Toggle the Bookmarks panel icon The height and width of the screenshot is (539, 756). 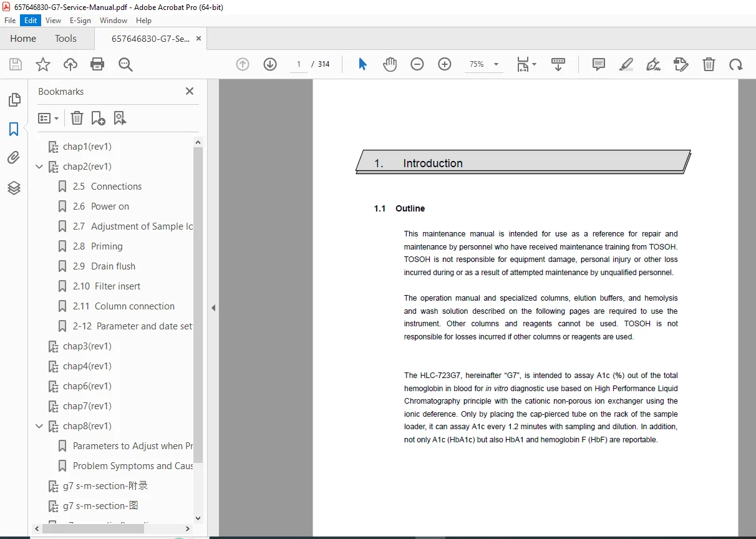[x=14, y=129]
